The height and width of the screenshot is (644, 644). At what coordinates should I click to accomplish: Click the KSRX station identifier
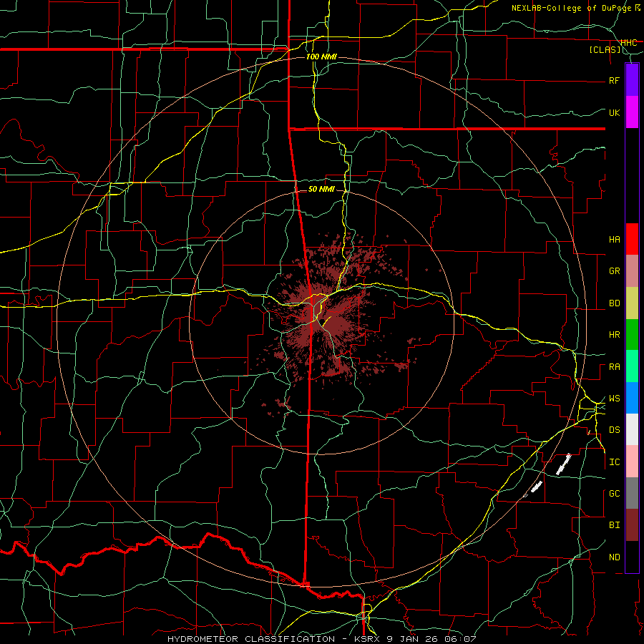(x=366, y=639)
